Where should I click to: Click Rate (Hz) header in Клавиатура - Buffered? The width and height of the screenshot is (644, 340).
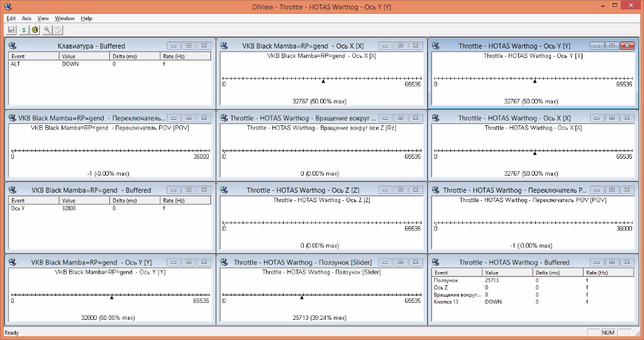point(186,56)
